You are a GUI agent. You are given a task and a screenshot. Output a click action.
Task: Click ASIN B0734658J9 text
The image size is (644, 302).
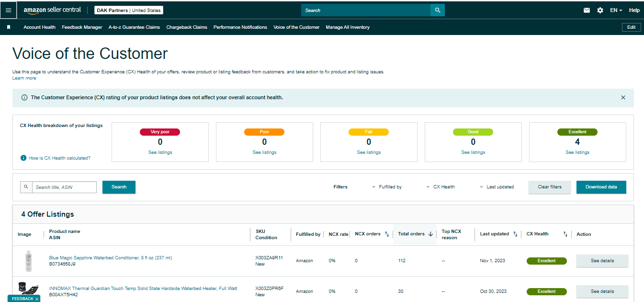(62, 264)
